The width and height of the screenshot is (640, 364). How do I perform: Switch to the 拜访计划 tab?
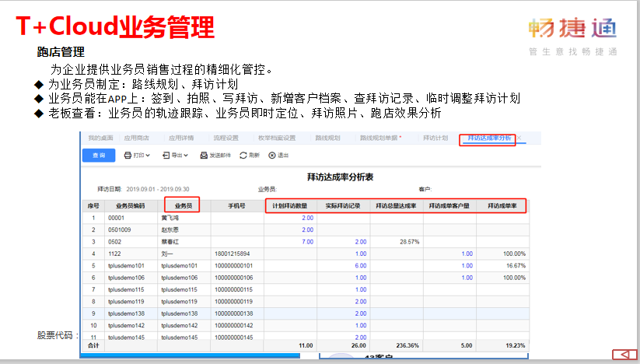point(435,138)
